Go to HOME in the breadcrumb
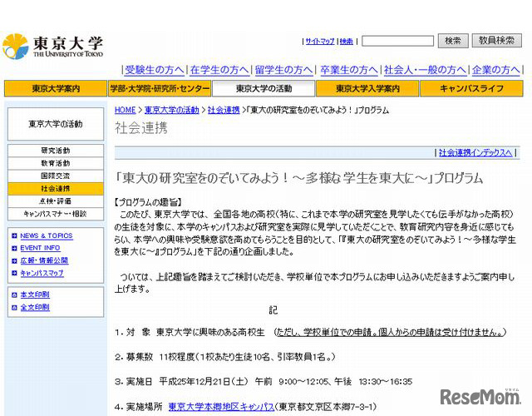This screenshot has height=416, width=532. (125, 110)
